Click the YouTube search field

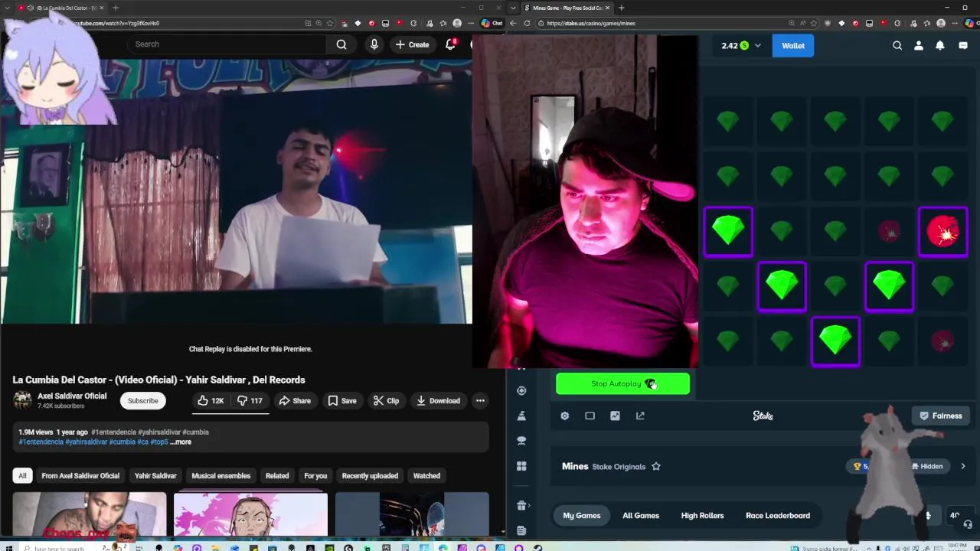[227, 44]
